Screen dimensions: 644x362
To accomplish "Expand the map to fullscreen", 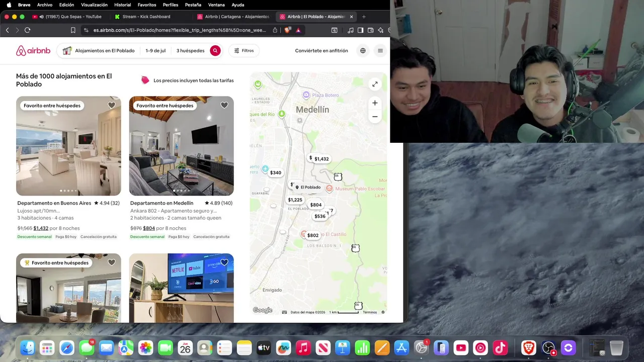I will tap(375, 84).
